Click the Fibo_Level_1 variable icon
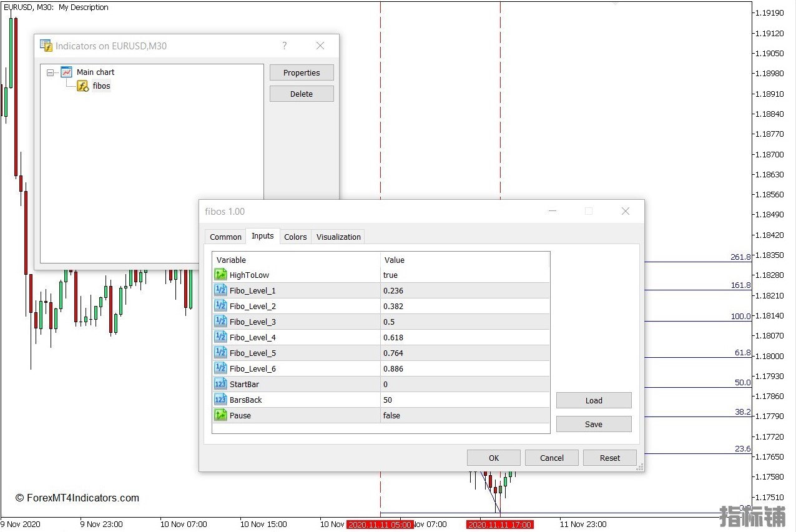The height and width of the screenshot is (532, 796). pos(220,290)
